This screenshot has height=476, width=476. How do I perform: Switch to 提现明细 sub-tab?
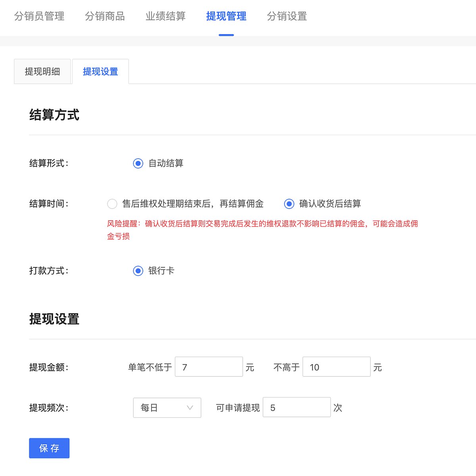coord(42,71)
